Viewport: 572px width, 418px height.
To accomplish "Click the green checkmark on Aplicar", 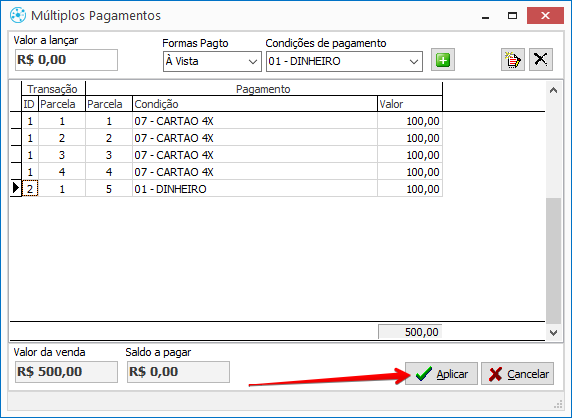I will (x=424, y=374).
